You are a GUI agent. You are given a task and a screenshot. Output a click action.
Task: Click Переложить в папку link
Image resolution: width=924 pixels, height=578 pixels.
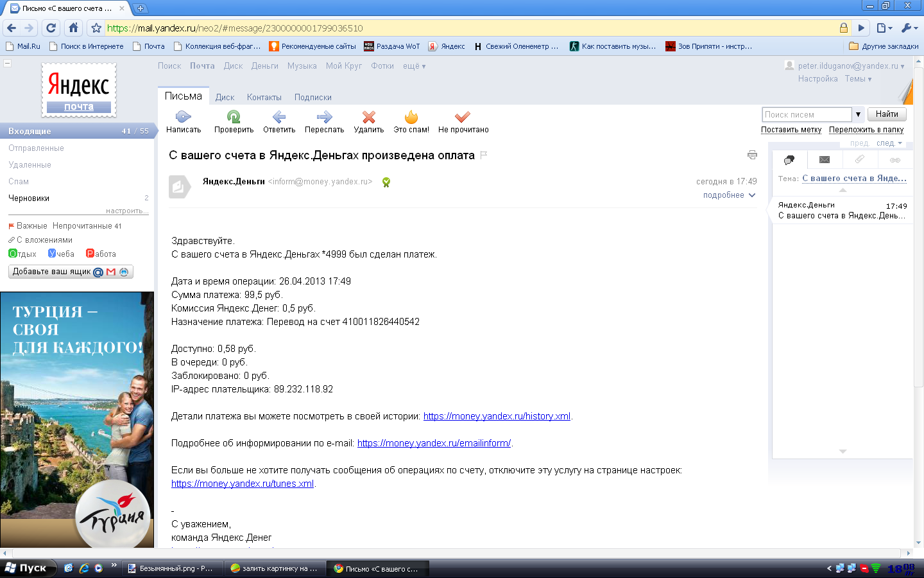[866, 130]
